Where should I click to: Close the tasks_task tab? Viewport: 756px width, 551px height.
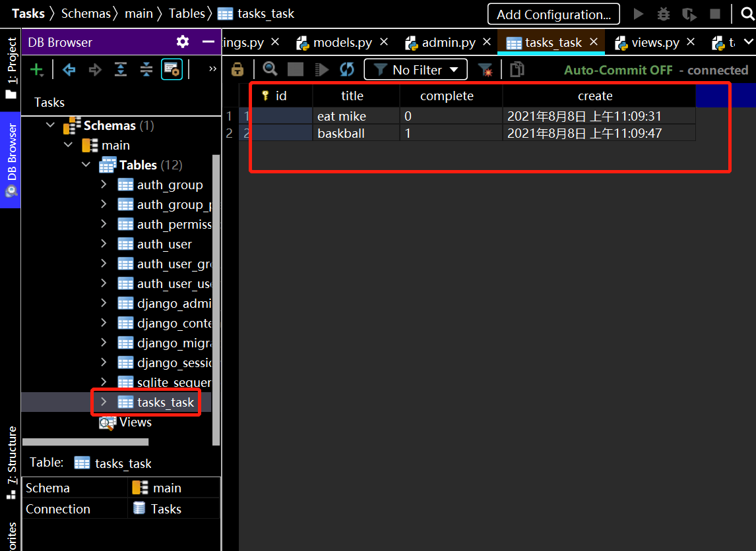click(594, 42)
